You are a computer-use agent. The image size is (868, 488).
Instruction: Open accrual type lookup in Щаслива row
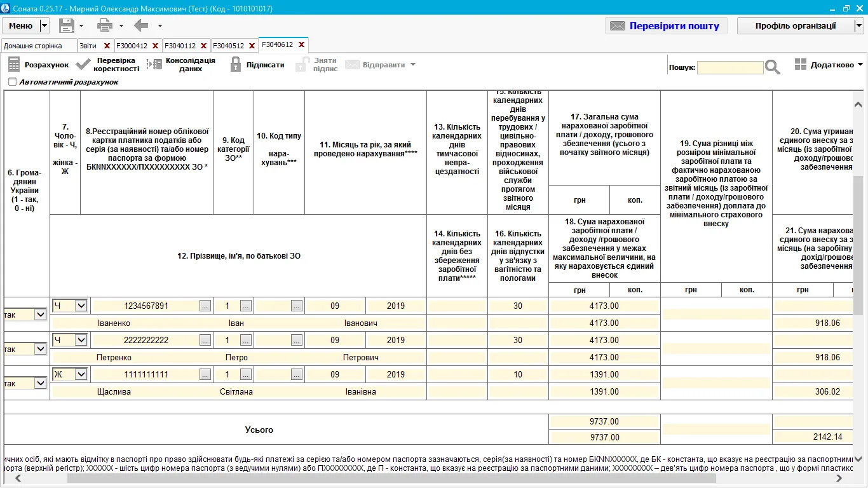[x=296, y=374]
